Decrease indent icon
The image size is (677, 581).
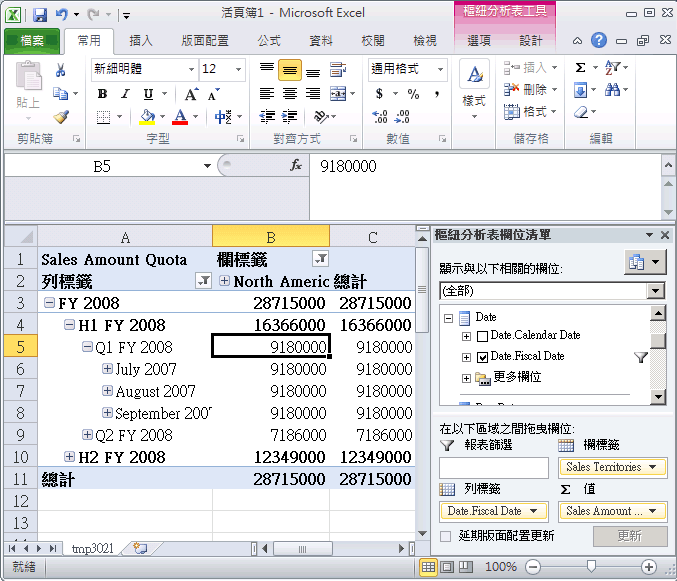tap(267, 117)
